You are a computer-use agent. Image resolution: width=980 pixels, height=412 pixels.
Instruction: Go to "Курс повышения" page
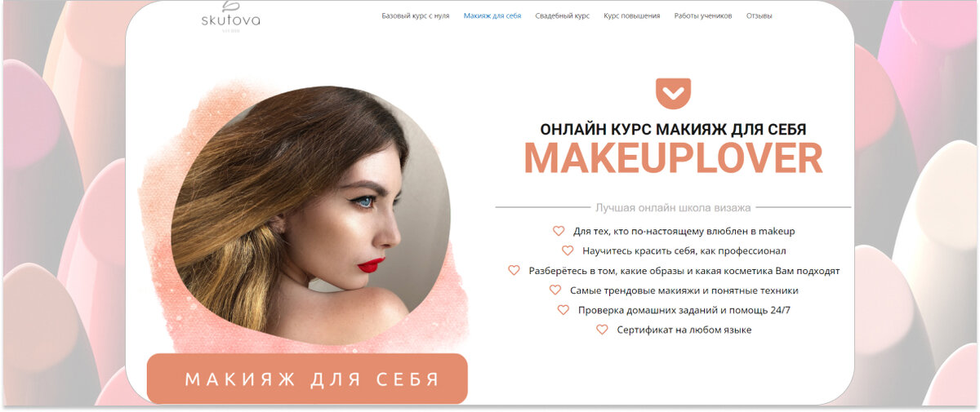click(632, 16)
